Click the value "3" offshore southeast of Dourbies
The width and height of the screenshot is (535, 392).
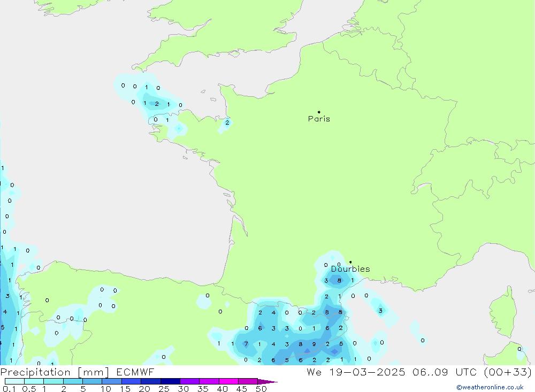[x=380, y=311]
